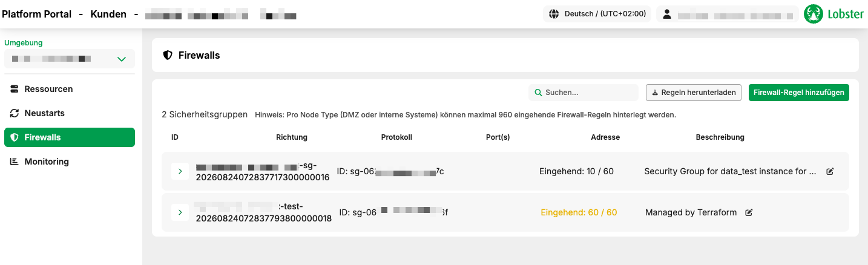
Task: Click Platform Portal title link
Action: [x=37, y=14]
